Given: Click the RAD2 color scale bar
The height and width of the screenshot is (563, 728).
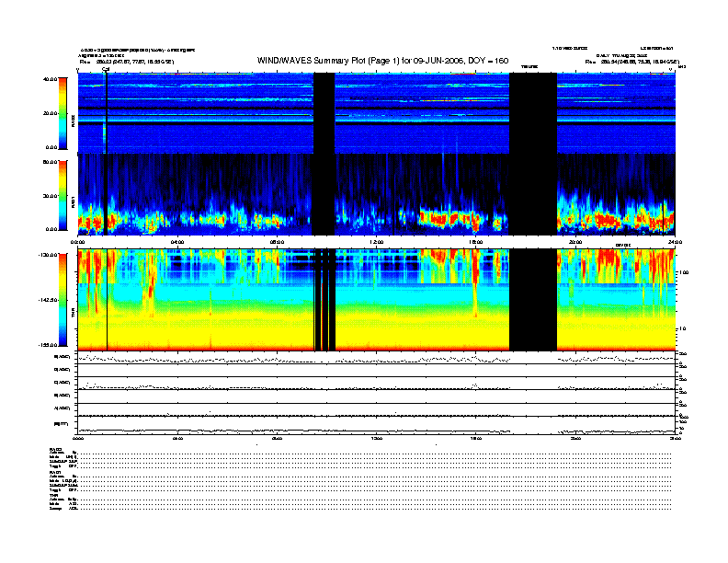Looking at the screenshot, I should (63, 113).
